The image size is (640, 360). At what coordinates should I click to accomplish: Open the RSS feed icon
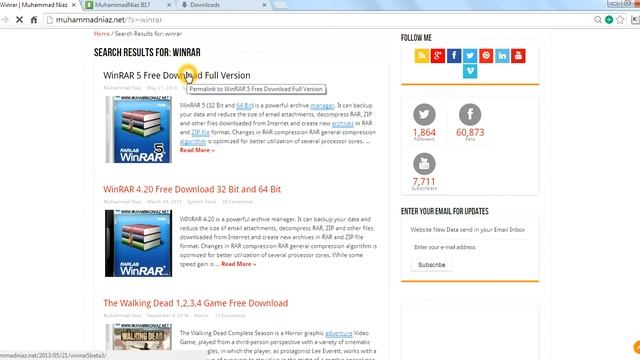click(x=422, y=56)
